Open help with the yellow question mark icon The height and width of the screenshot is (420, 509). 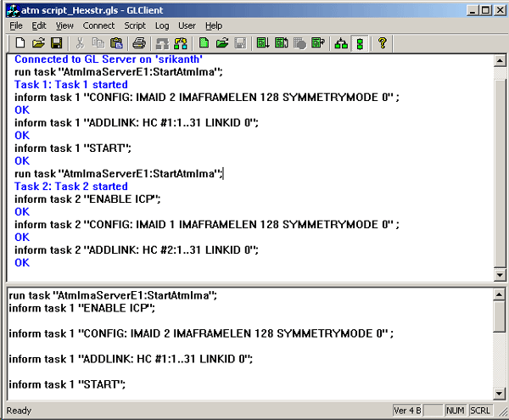[383, 43]
